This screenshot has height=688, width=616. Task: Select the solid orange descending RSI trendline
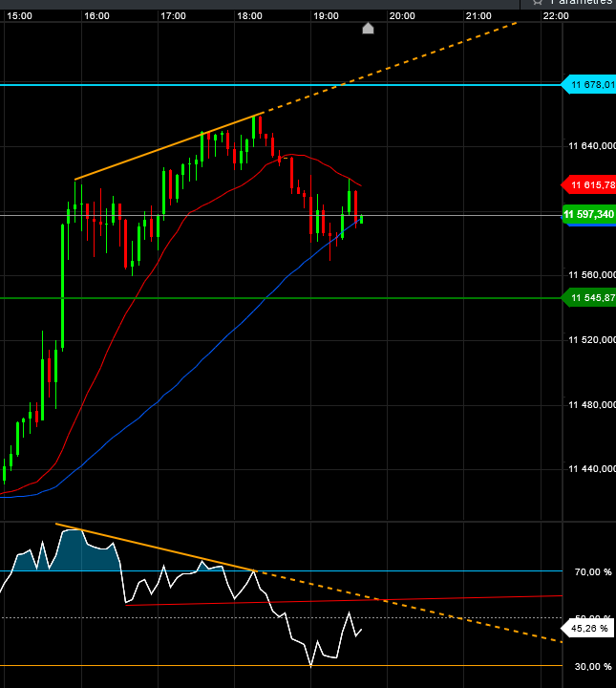(156, 548)
